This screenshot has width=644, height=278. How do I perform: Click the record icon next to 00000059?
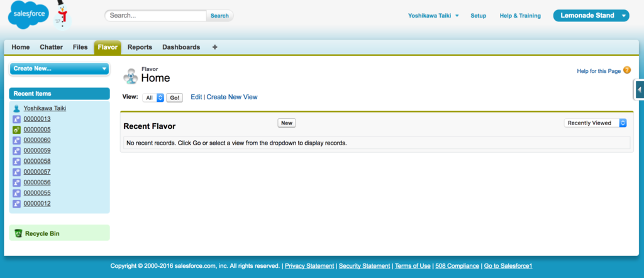click(x=16, y=151)
